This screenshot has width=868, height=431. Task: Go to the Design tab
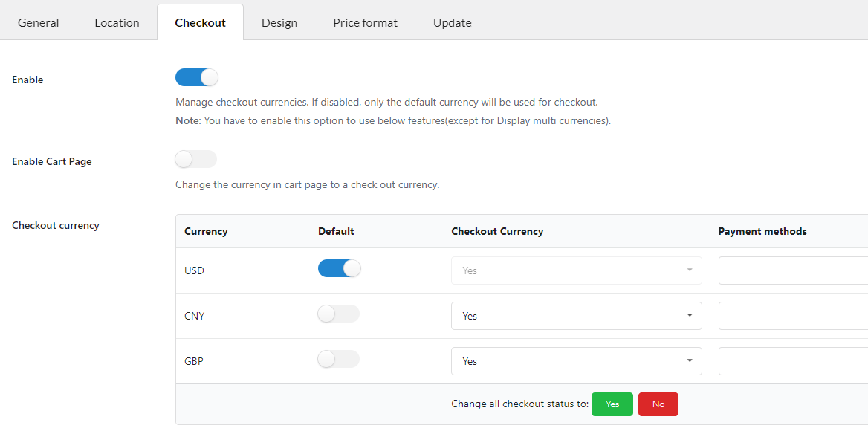click(279, 22)
